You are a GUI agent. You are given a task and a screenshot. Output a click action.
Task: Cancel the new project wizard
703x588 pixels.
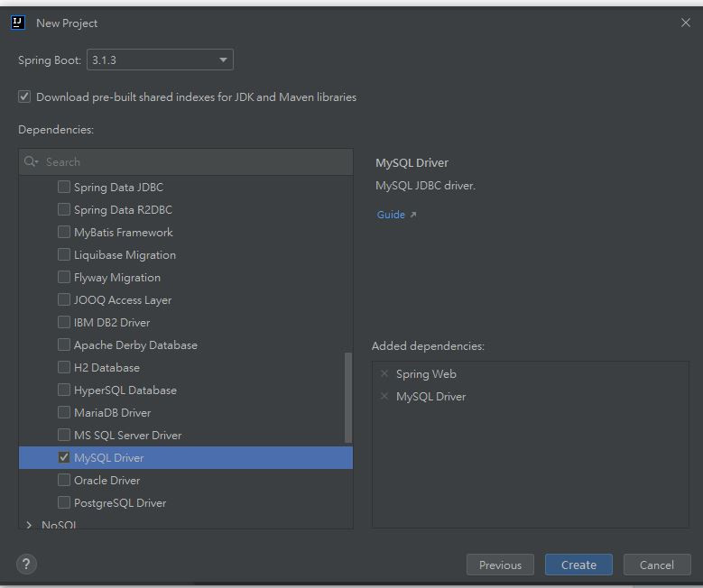tap(656, 565)
